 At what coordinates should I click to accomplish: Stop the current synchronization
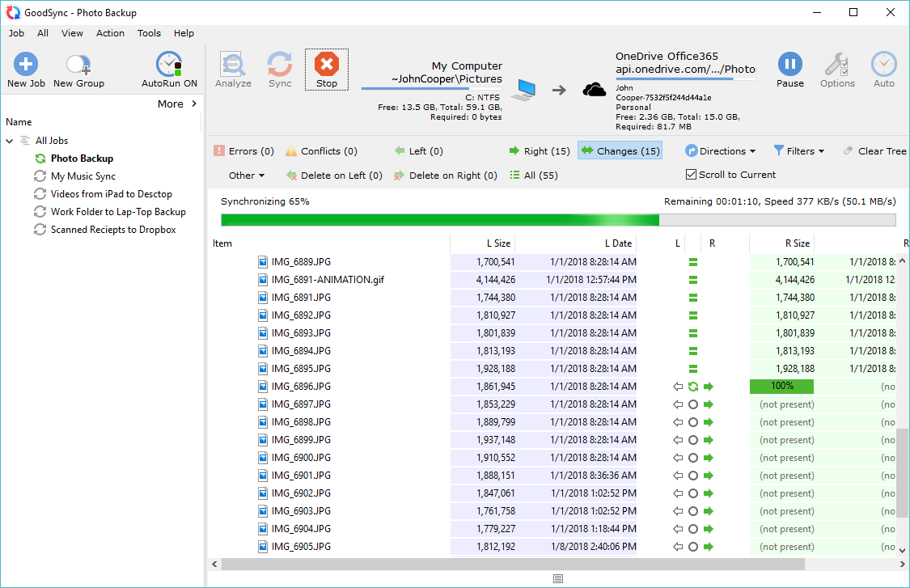tap(327, 70)
